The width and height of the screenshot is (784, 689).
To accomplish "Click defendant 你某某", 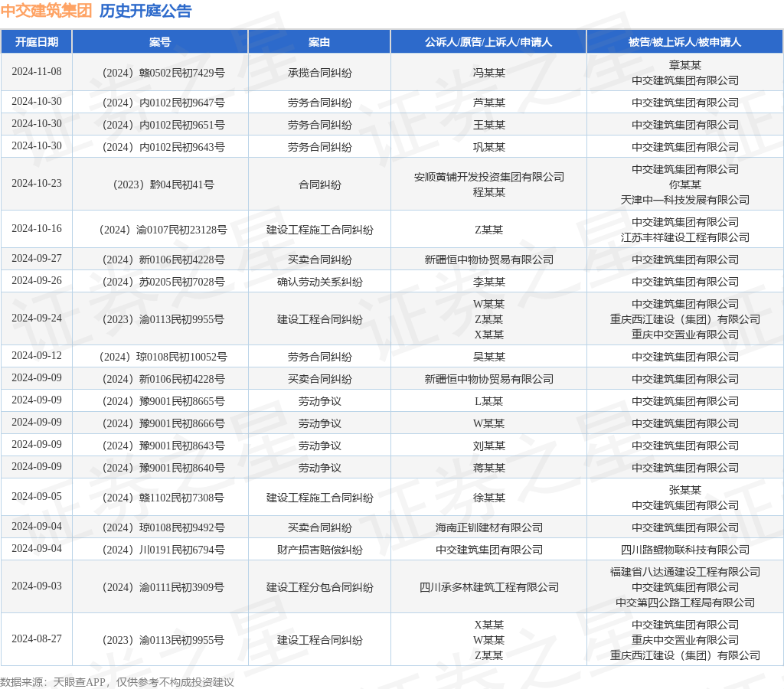I will coord(685,185).
